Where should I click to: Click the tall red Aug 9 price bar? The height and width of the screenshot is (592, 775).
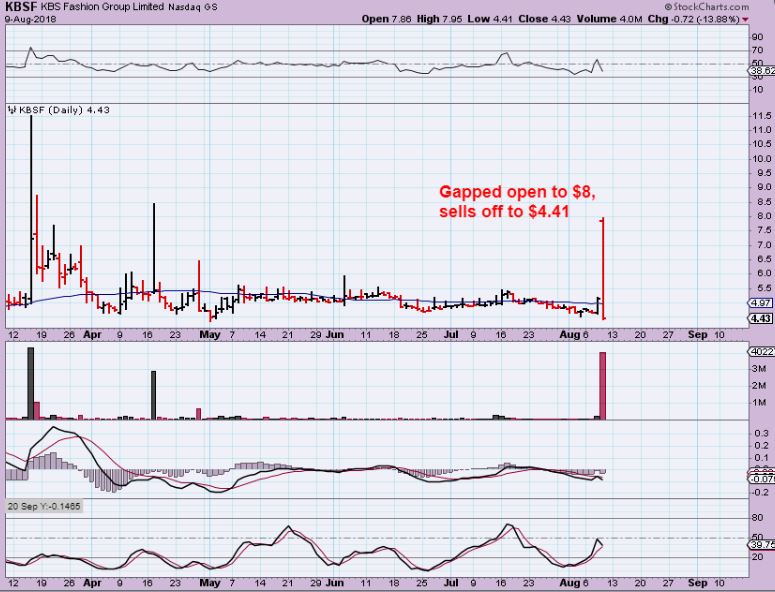click(603, 268)
